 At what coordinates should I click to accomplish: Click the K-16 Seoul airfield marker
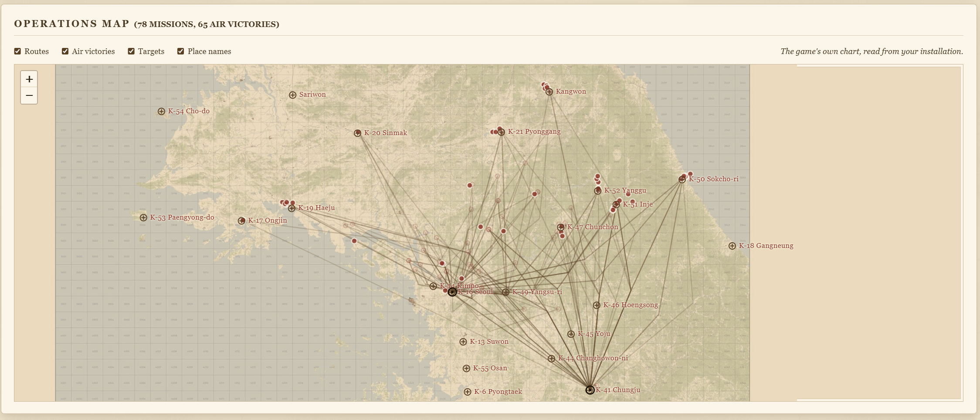(452, 292)
